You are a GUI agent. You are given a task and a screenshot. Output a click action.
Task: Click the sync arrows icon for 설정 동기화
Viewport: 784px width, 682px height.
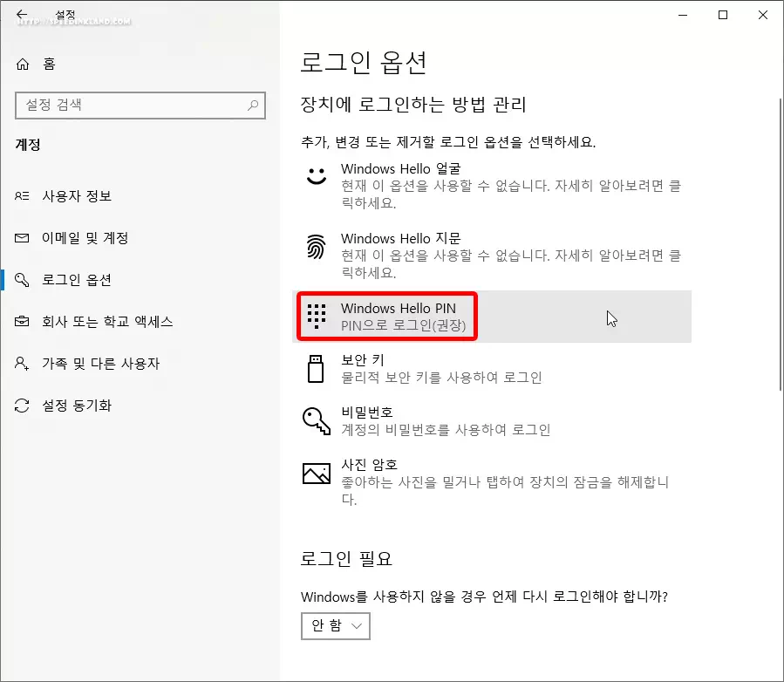22,405
